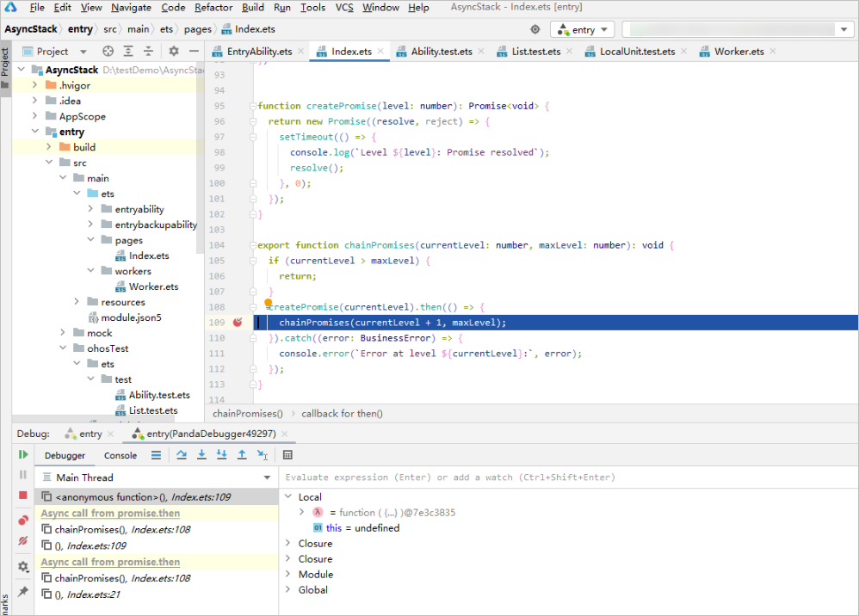The height and width of the screenshot is (616, 859).
Task: Click the Step Into debugger icon
Action: tap(201, 455)
